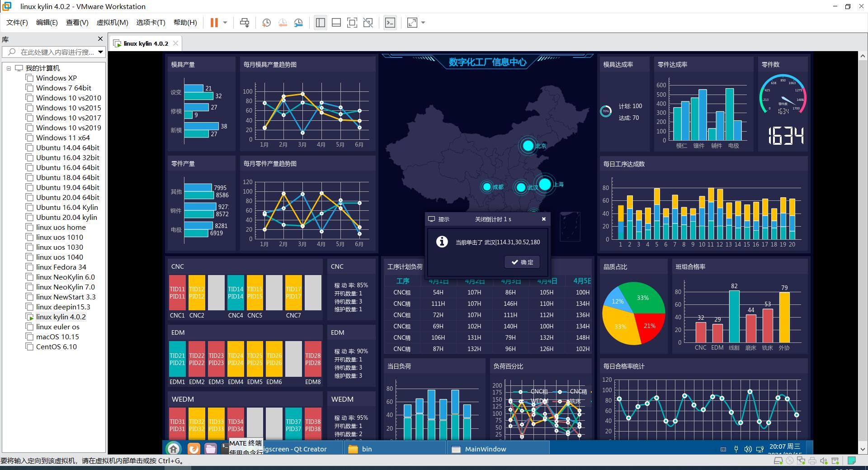
Task: Take a snapshot of this virtual machine
Action: pyautogui.click(x=266, y=23)
